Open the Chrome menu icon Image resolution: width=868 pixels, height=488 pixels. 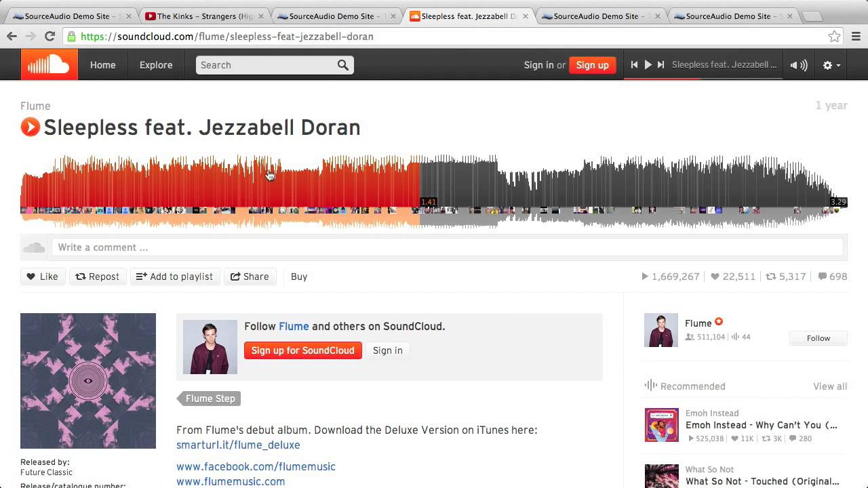[x=856, y=37]
